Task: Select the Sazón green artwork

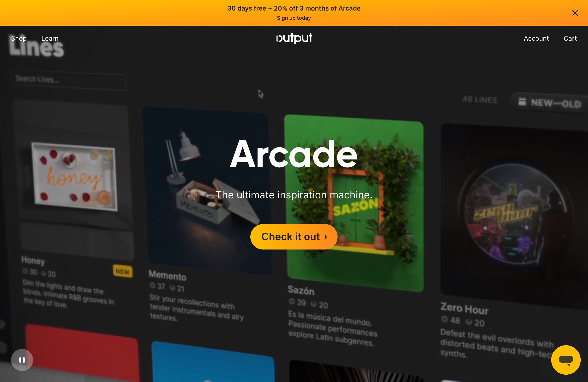Action: tap(354, 203)
